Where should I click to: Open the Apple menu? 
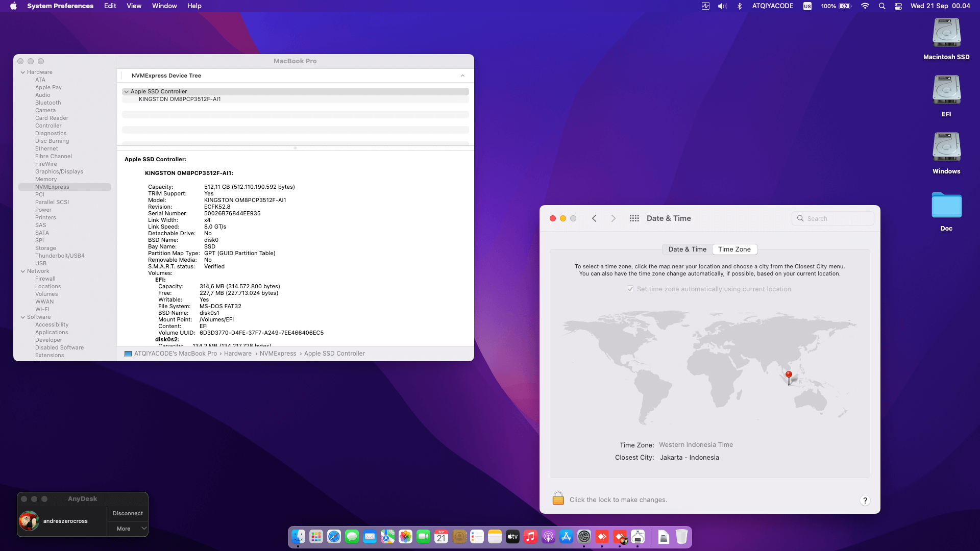[13, 6]
